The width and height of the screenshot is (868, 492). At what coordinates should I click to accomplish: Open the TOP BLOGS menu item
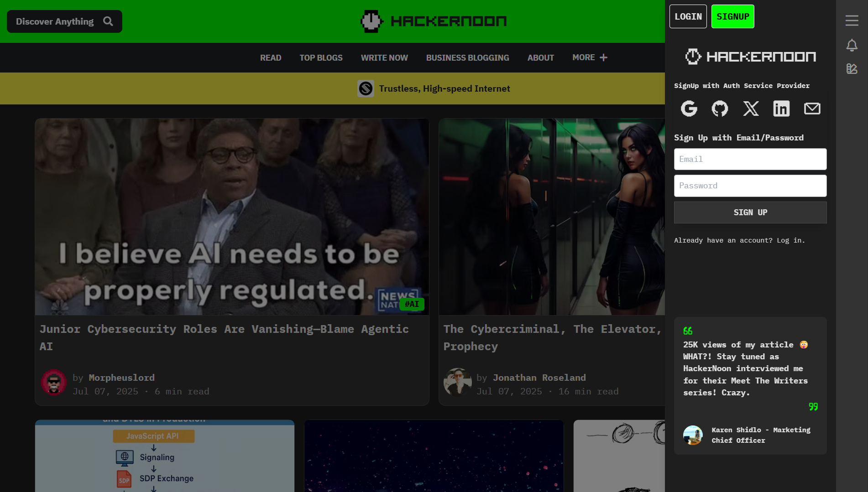click(321, 58)
